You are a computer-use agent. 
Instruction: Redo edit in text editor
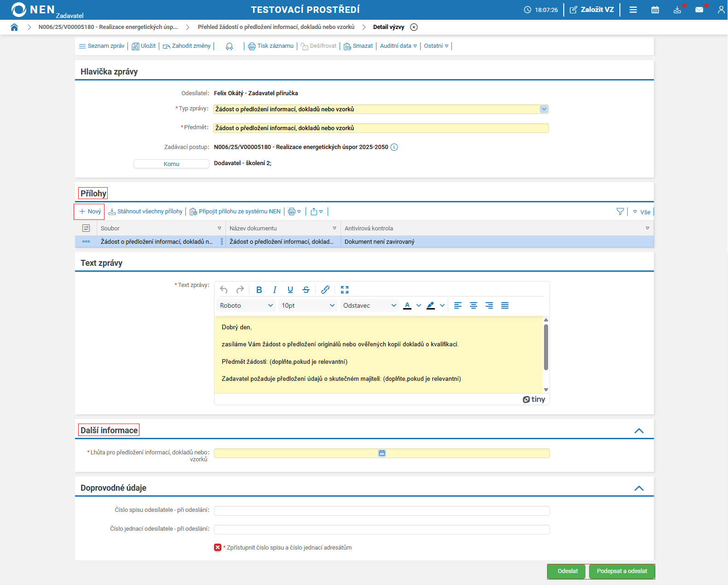240,290
